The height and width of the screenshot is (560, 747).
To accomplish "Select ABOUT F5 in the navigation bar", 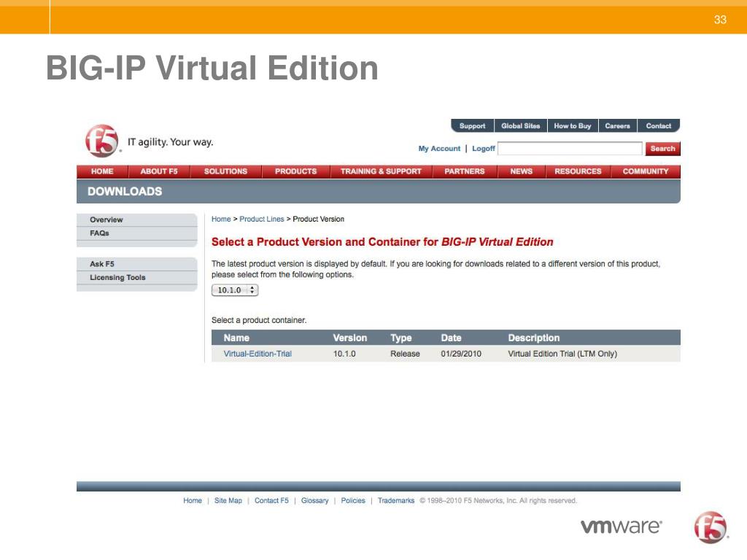I will 159,171.
